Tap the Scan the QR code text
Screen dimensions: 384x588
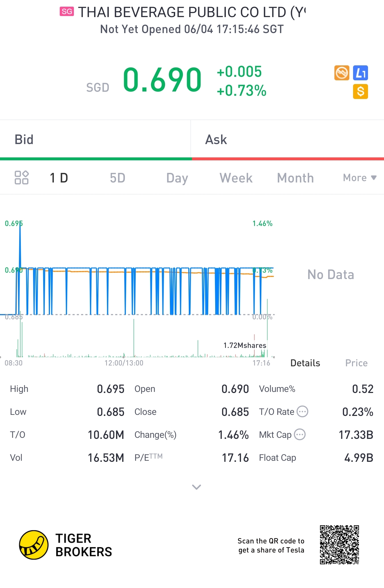click(x=271, y=545)
